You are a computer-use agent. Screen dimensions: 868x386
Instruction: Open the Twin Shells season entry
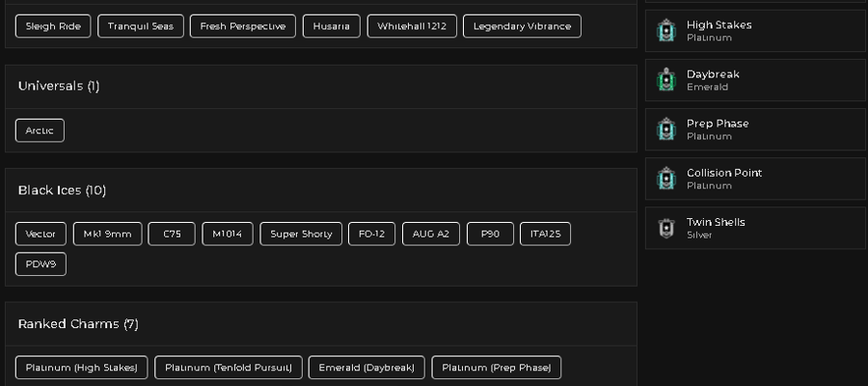(x=755, y=228)
